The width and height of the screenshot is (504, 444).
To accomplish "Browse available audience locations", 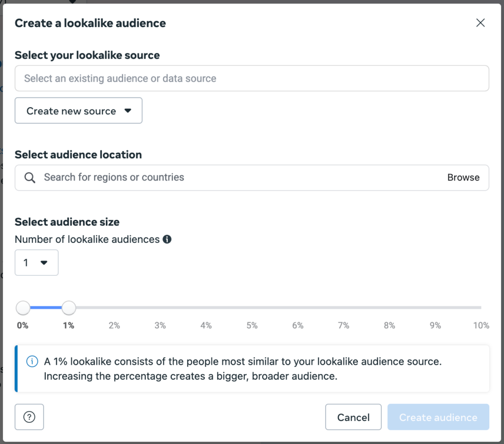I will tap(463, 178).
